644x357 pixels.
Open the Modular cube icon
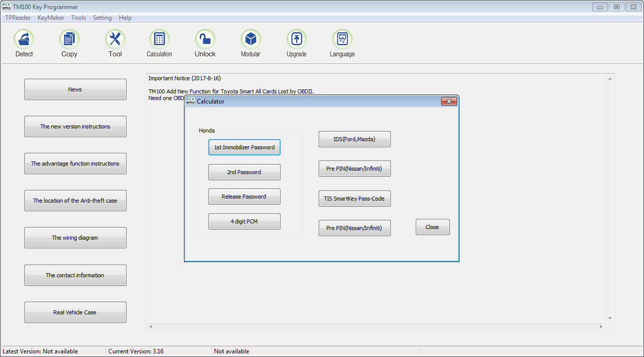[251, 39]
